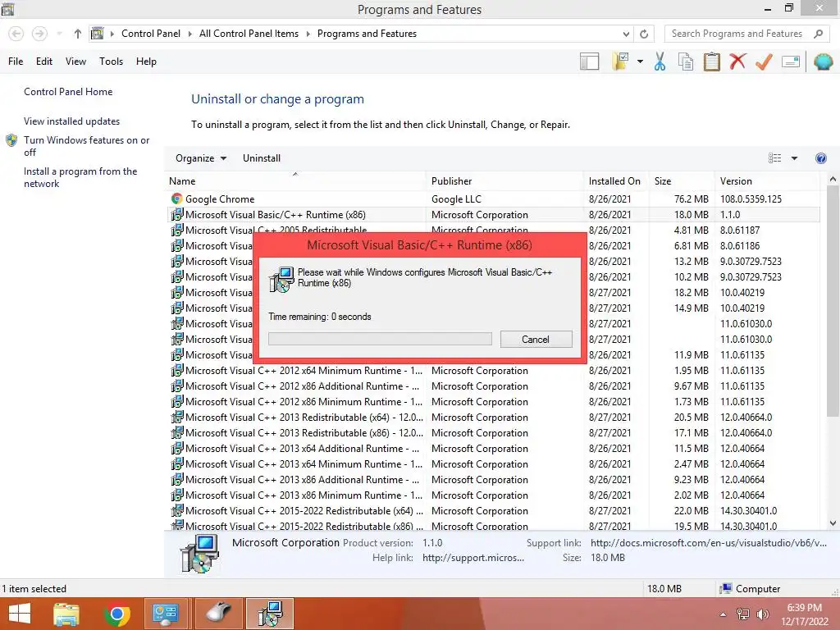Screen dimensions: 840x630
Task: Open File Explorer from the taskbar
Action: (x=66, y=614)
